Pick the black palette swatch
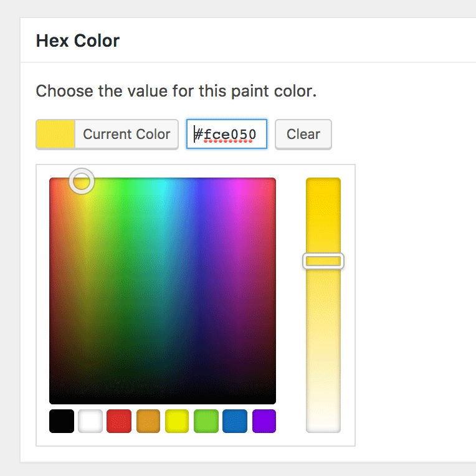The height and width of the screenshot is (476, 476). point(62,421)
